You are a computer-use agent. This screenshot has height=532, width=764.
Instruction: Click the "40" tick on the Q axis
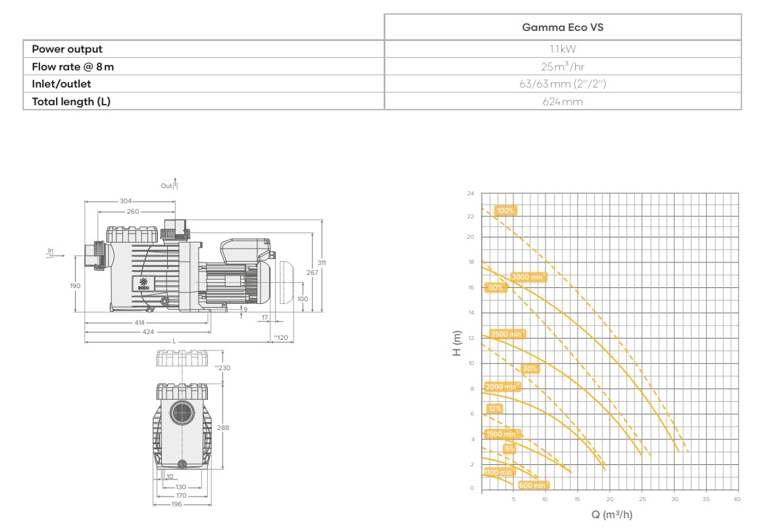737,499
